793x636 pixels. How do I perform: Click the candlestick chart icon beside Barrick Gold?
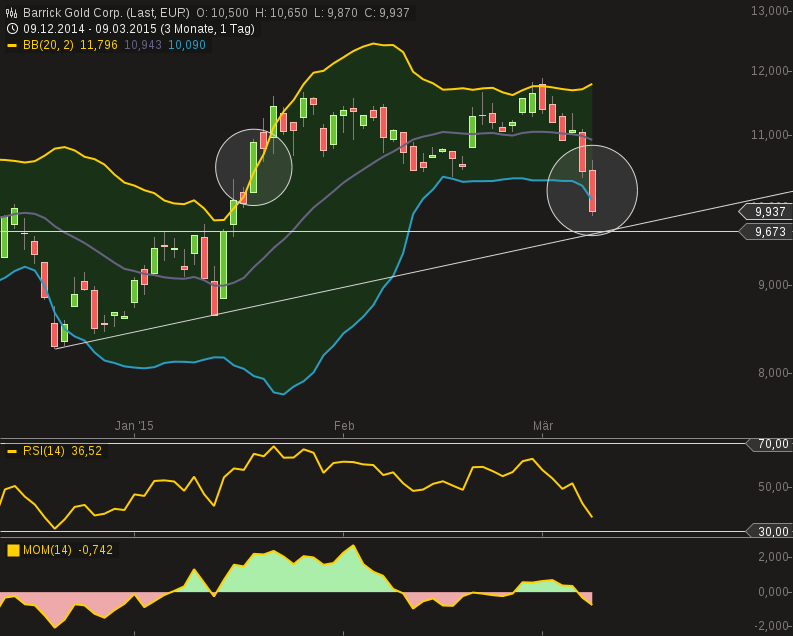point(12,13)
